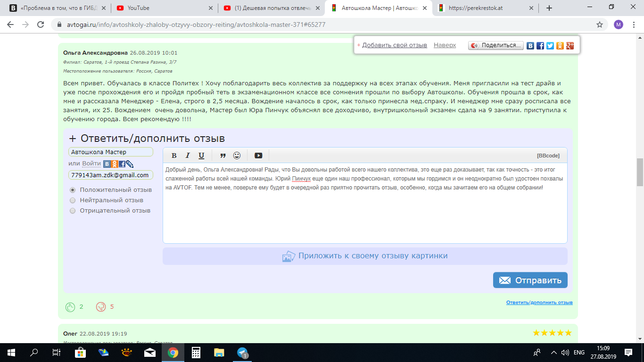This screenshot has height=362, width=644.
Task: Insert a YouTube video into reply
Action: coord(258,156)
